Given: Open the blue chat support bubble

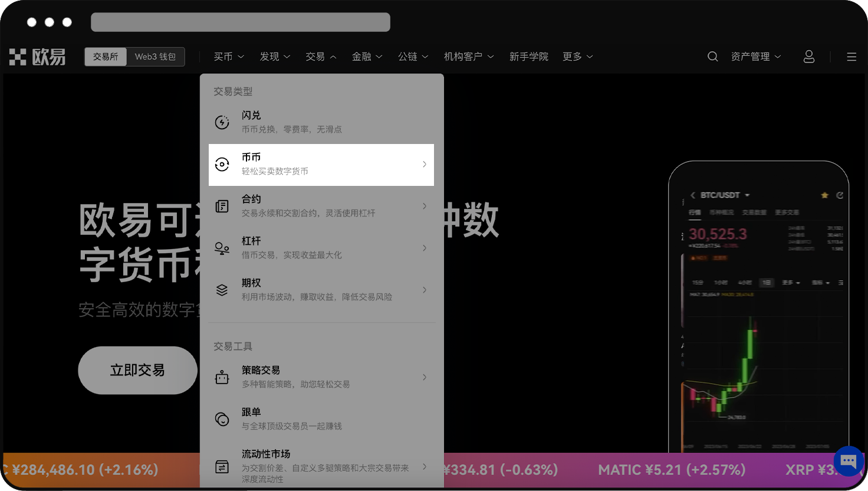Looking at the screenshot, I should pos(849,461).
